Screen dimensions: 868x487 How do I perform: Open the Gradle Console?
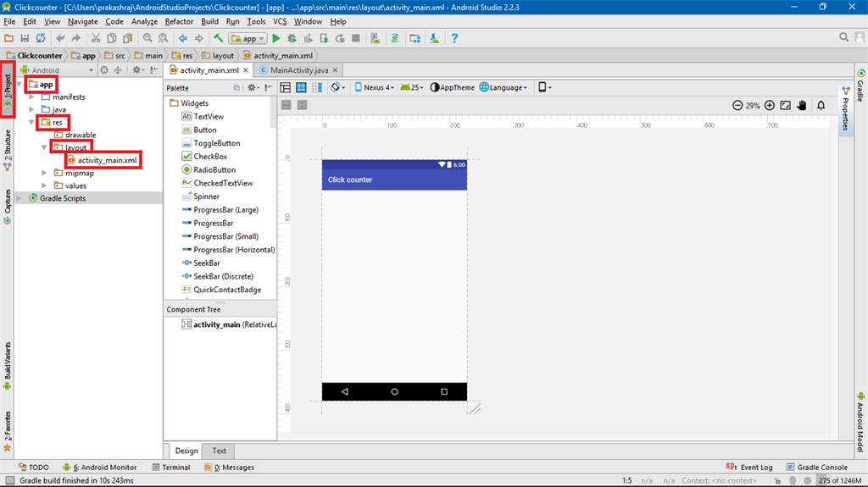(x=817, y=467)
